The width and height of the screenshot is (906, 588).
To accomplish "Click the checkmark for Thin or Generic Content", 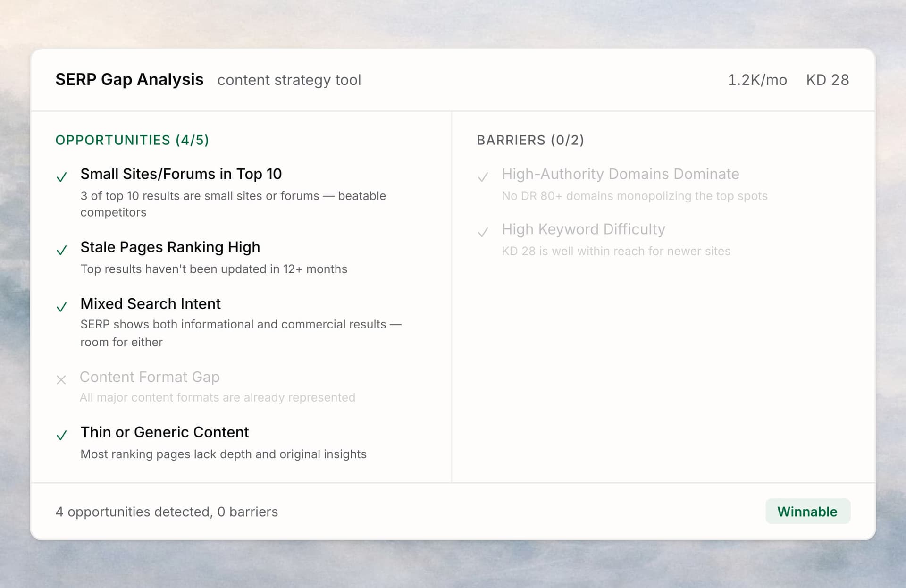I will click(62, 436).
